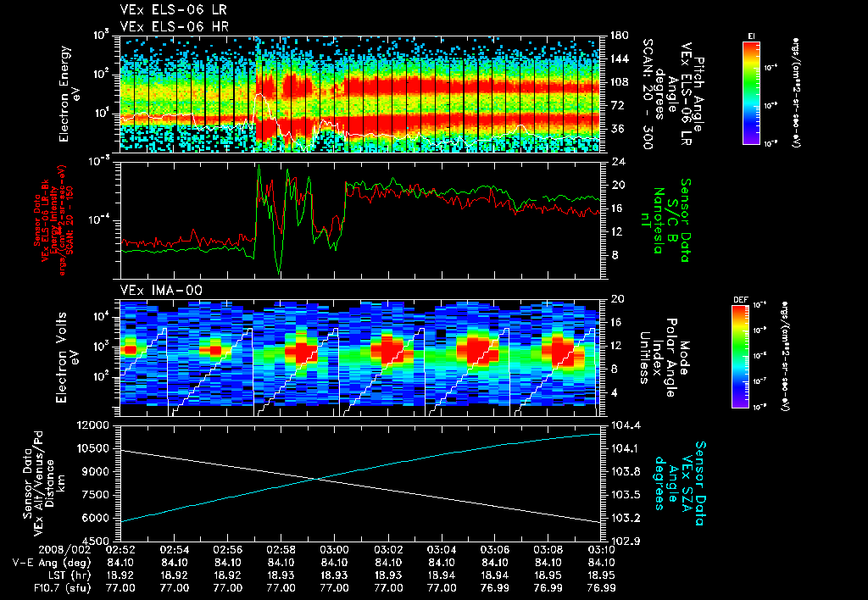The height and width of the screenshot is (600, 868).
Task: Click the '02:56' time tick label
Action: (x=227, y=550)
